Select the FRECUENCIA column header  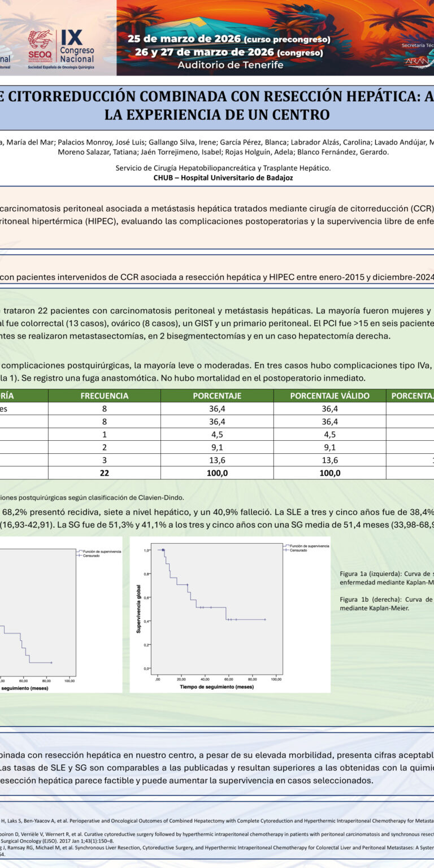105,396
